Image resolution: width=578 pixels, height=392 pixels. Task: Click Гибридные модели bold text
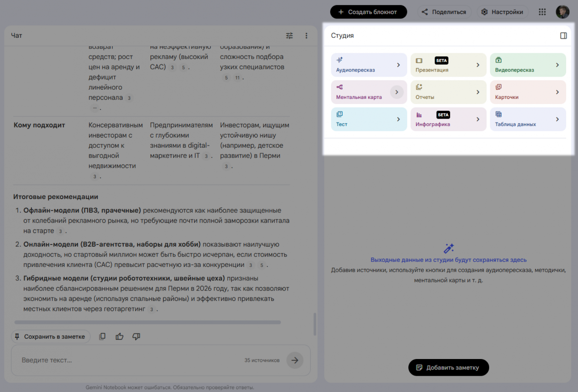(x=124, y=278)
